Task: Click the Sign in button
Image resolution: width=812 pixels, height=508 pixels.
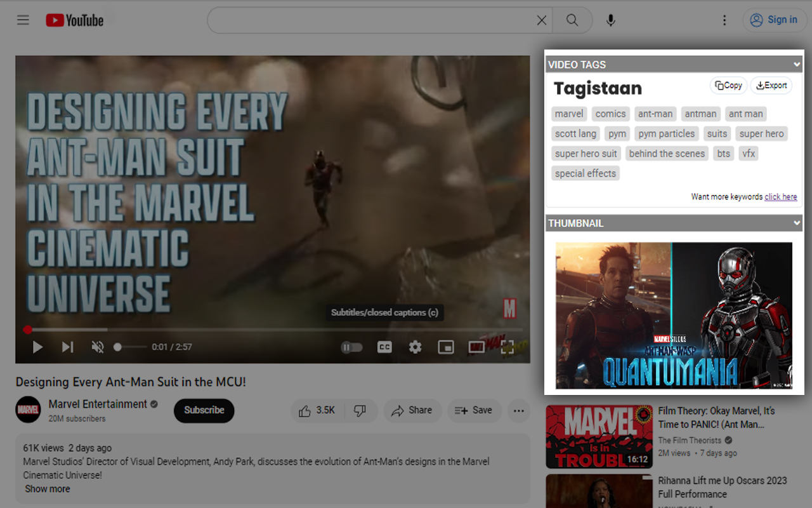Action: click(x=773, y=20)
